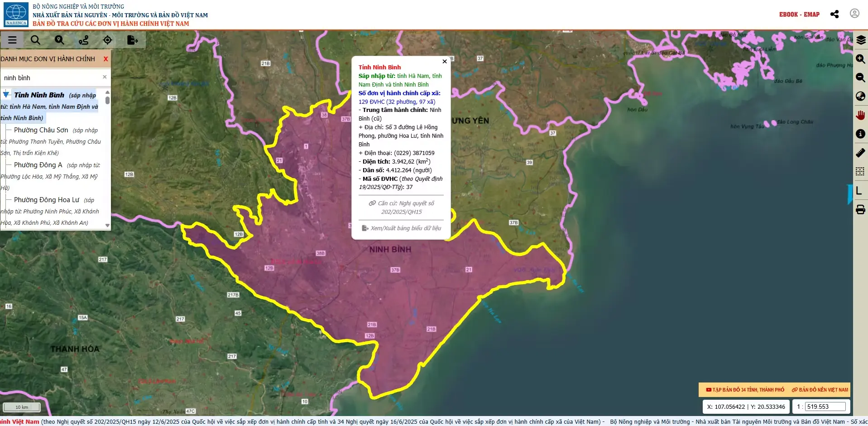Close the Tỉnh Ninh Bình info popup
The height and width of the screenshot is (426, 868).
pyautogui.click(x=445, y=61)
